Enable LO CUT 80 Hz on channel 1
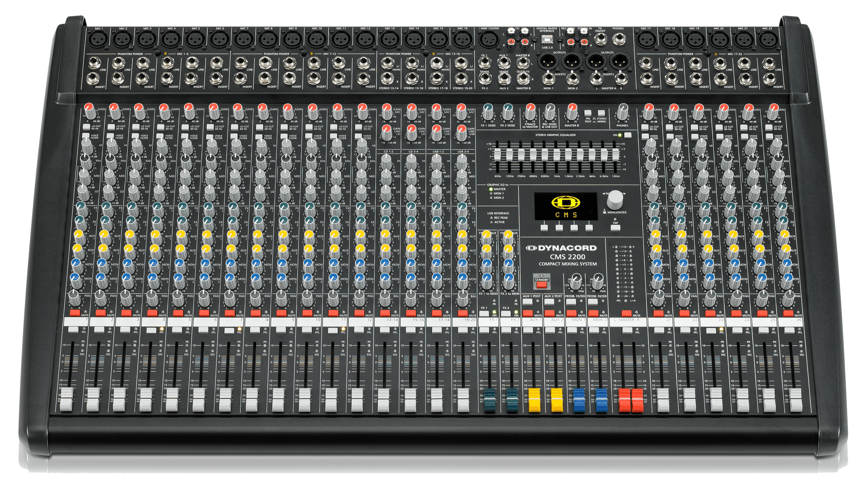Screen dimensions: 868x496 click(x=86, y=127)
